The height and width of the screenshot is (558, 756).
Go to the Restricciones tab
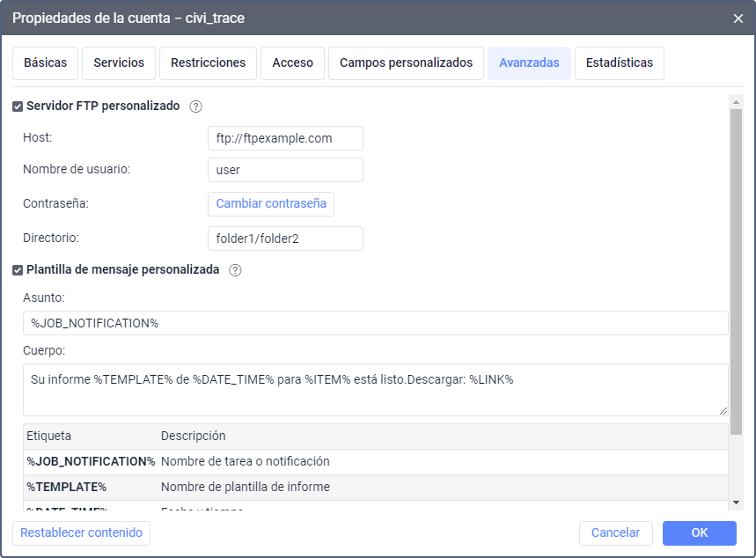tap(208, 63)
